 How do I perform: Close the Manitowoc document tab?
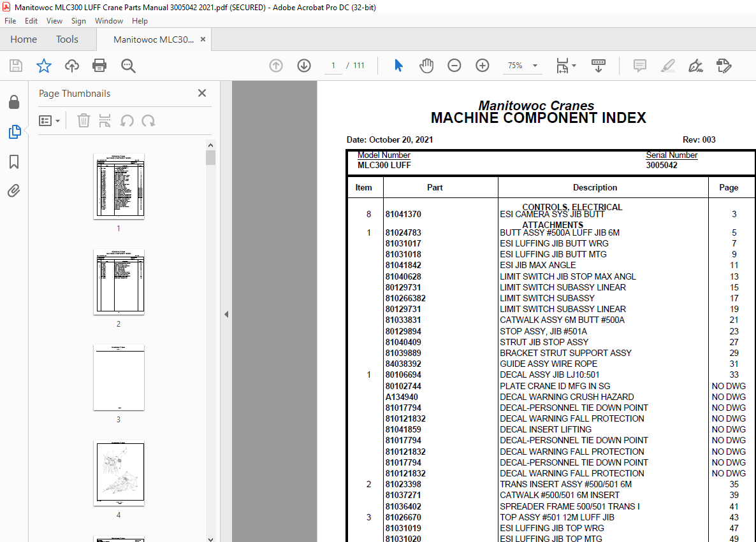[x=203, y=39]
